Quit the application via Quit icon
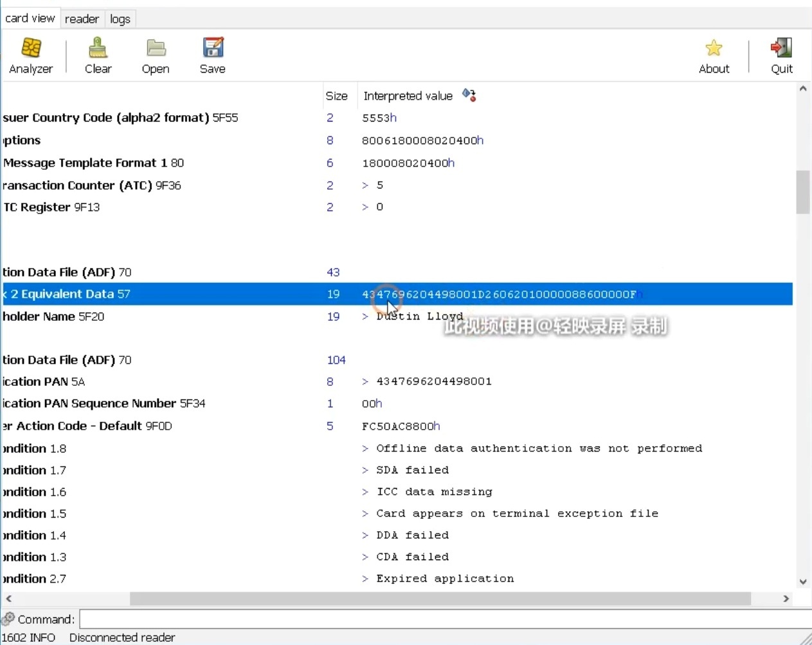 coord(781,55)
